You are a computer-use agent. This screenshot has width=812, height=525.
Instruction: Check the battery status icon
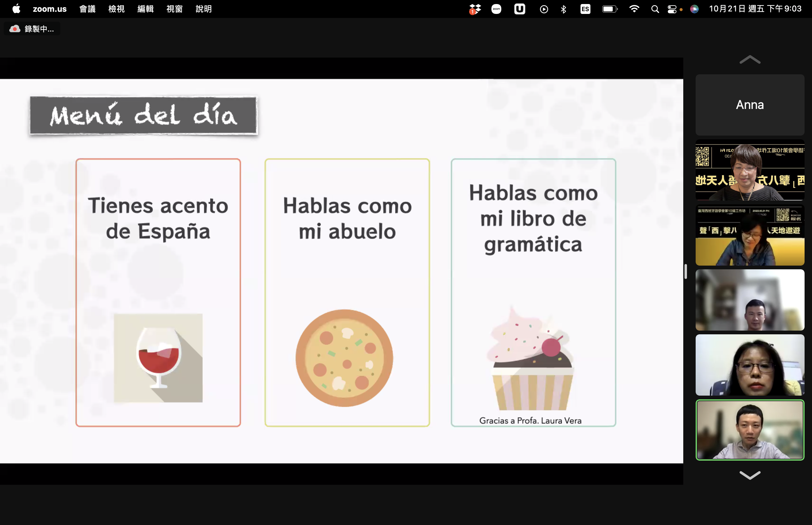[x=610, y=9]
